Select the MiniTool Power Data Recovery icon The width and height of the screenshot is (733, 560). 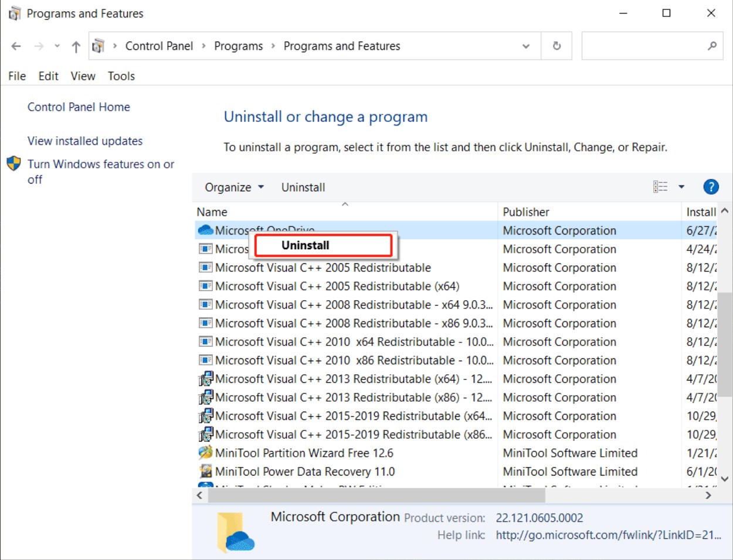pos(205,471)
